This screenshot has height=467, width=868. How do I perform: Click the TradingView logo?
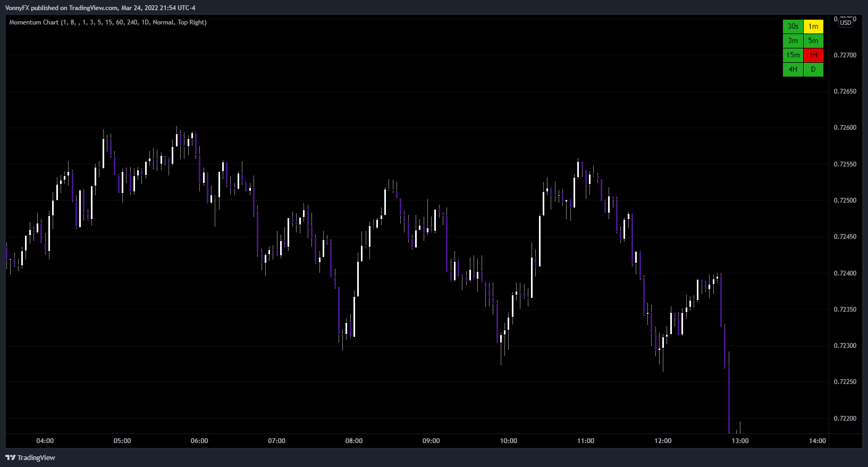[x=30, y=457]
